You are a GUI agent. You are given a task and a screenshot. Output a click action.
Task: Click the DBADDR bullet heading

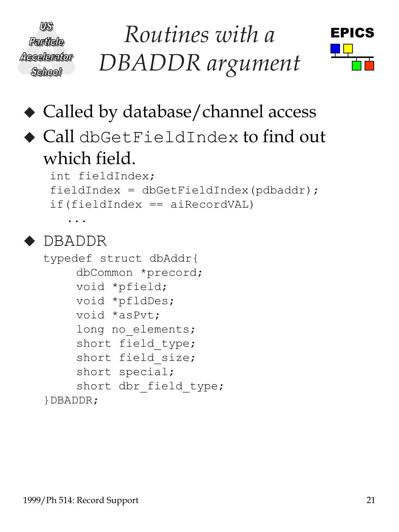pyautogui.click(x=75, y=241)
